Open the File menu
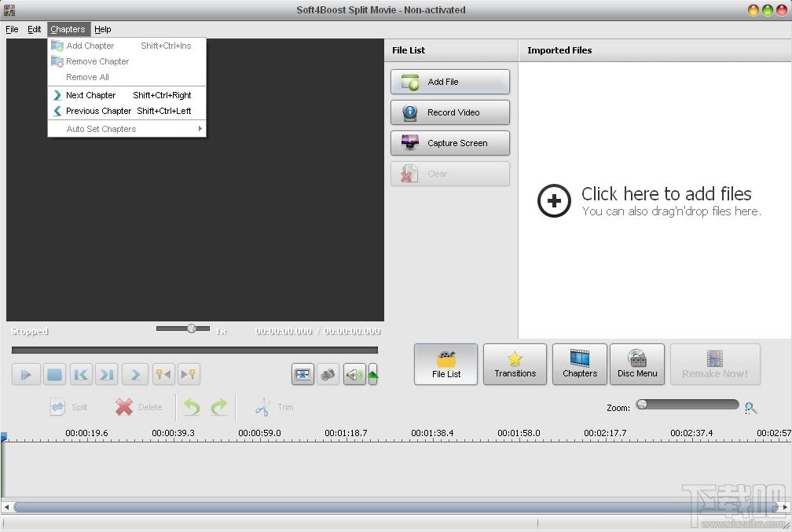The image size is (792, 532). point(12,29)
